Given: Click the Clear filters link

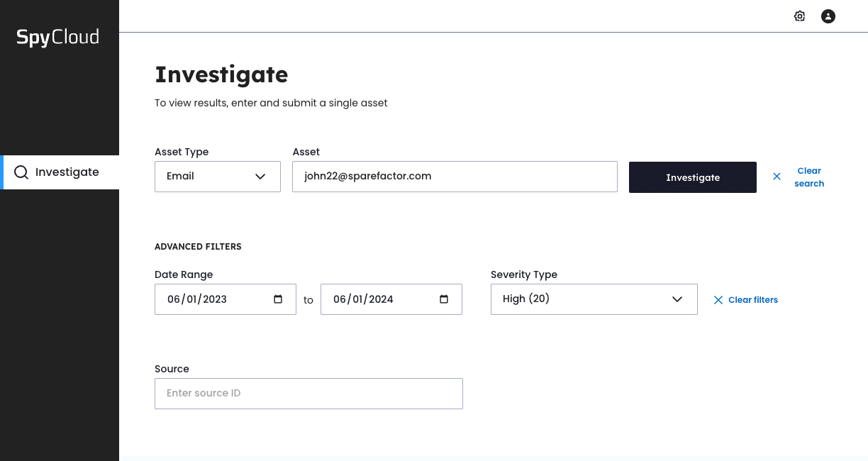Looking at the screenshot, I should click(753, 299).
